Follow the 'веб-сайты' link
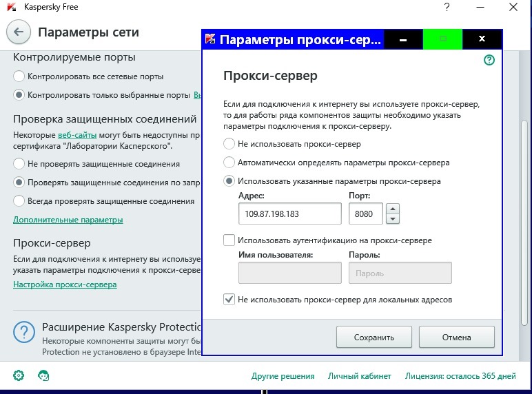This screenshot has height=394, width=532. [x=77, y=135]
